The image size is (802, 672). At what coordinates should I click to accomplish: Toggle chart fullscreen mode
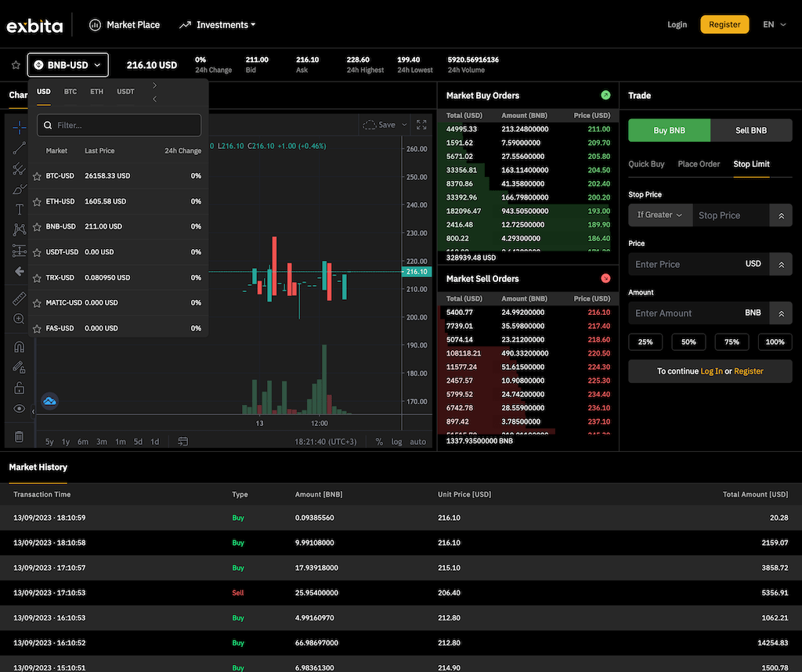[x=421, y=125]
